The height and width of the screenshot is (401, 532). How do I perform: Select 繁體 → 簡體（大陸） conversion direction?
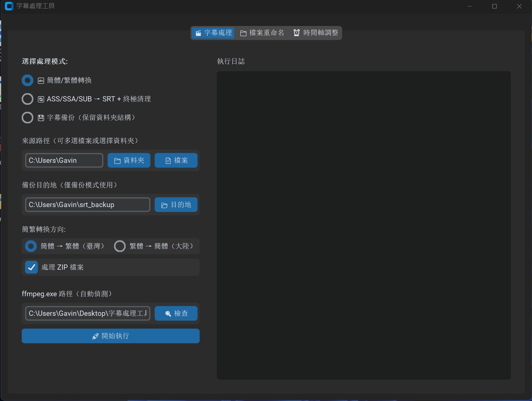(x=120, y=246)
